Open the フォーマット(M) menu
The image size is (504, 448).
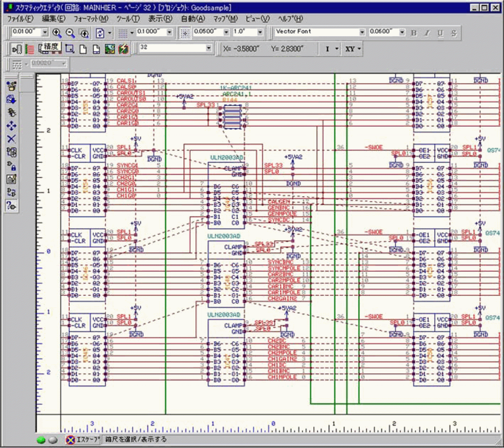(x=91, y=19)
